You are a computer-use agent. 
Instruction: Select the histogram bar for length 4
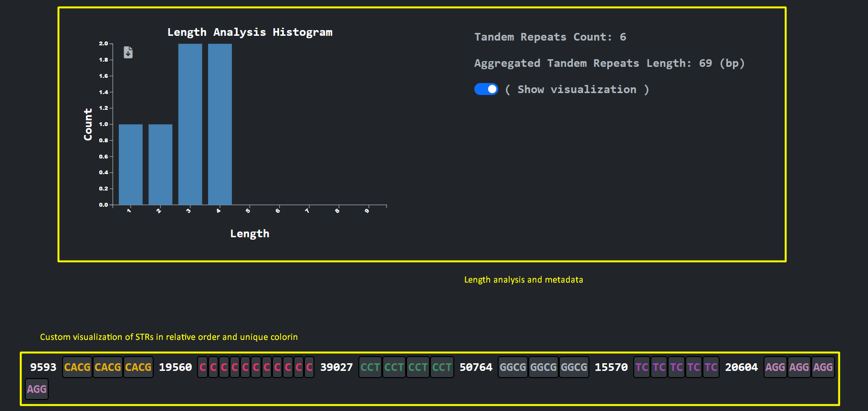click(x=220, y=124)
